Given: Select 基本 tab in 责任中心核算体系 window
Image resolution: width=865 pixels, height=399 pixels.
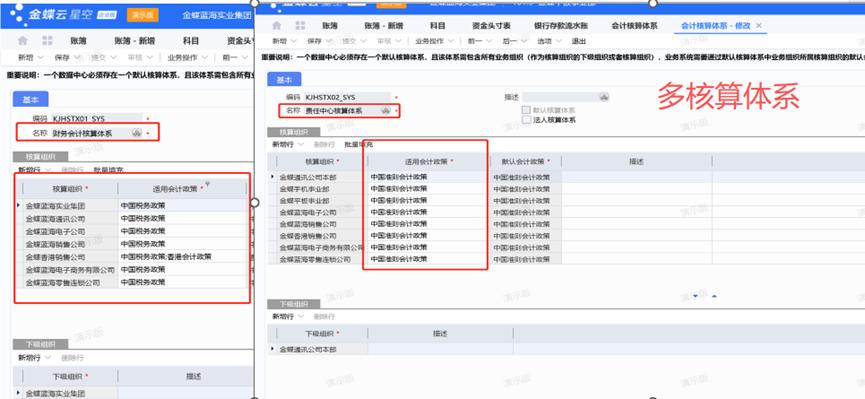Looking at the screenshot, I should pos(284,79).
